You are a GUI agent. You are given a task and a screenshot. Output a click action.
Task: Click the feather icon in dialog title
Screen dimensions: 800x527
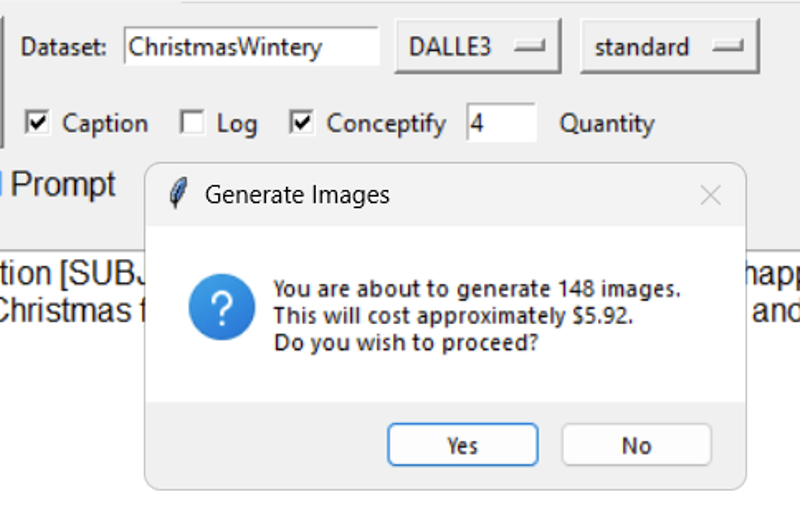tap(178, 193)
